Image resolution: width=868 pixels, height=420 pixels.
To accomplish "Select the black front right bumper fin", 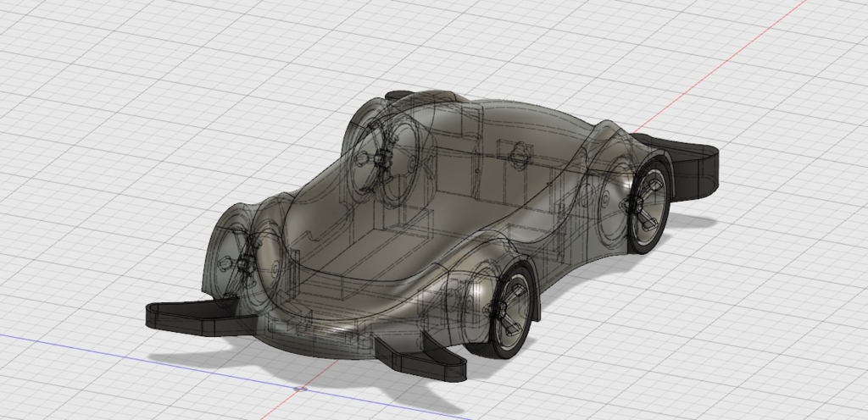I will pos(420,357).
